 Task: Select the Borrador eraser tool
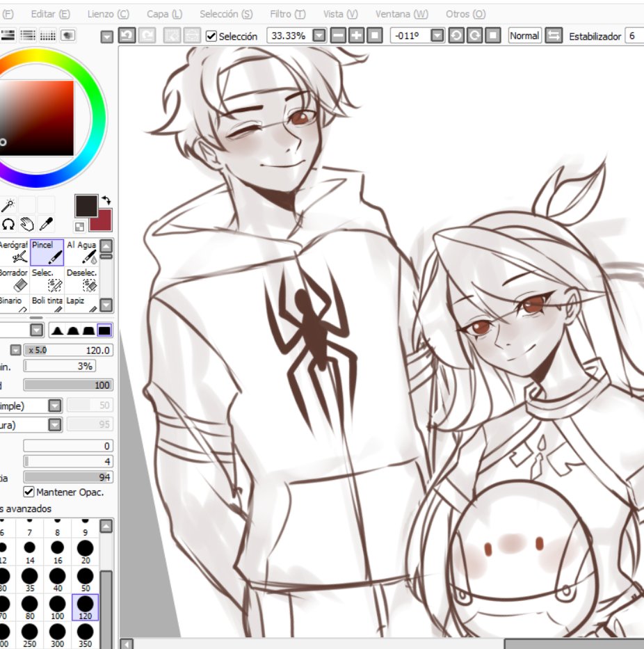[14, 280]
